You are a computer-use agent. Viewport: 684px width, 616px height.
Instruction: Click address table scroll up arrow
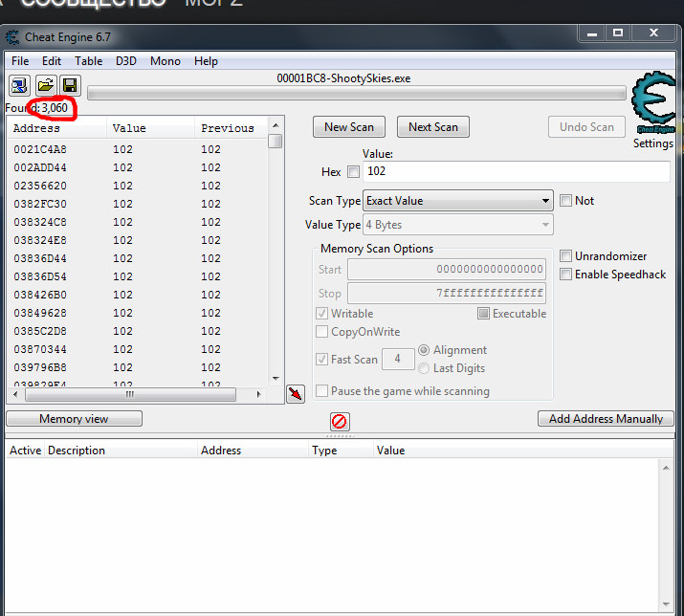click(x=666, y=468)
